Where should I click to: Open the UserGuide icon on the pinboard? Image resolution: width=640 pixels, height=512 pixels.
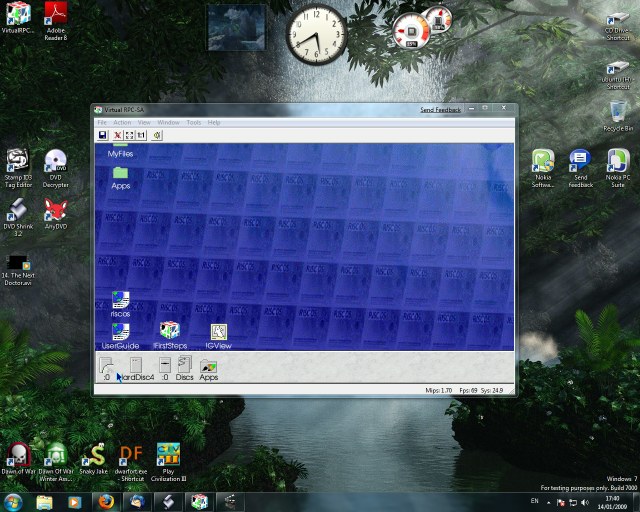tap(120, 334)
